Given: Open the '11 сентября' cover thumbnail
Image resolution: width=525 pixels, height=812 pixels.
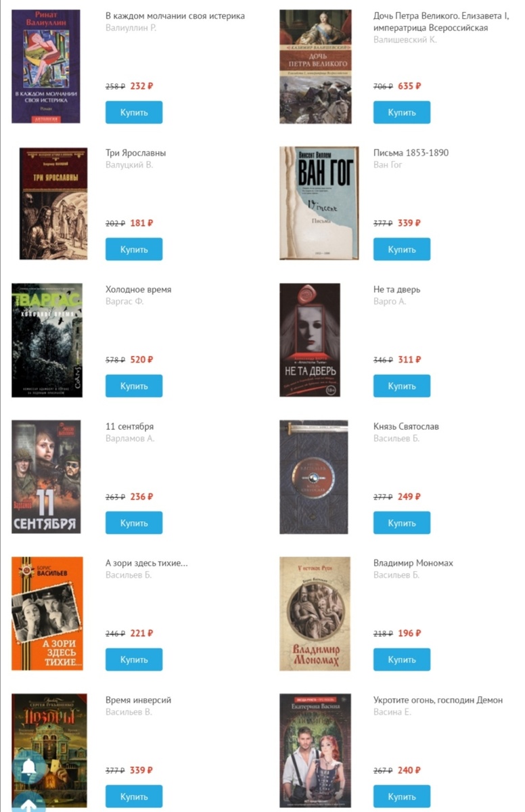Looking at the screenshot, I should click(x=46, y=477).
